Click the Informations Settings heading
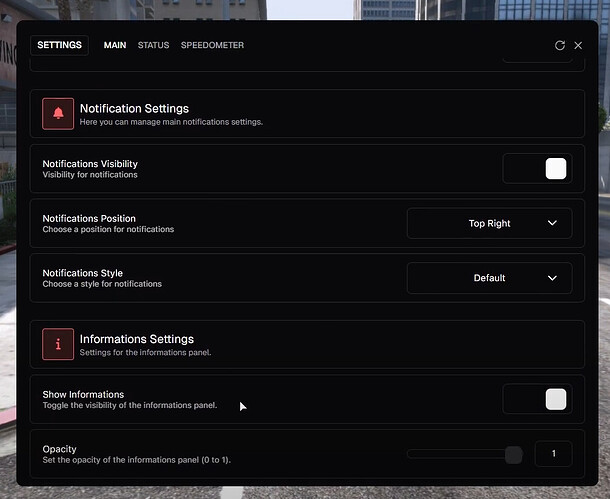This screenshot has height=499, width=610. pos(137,339)
